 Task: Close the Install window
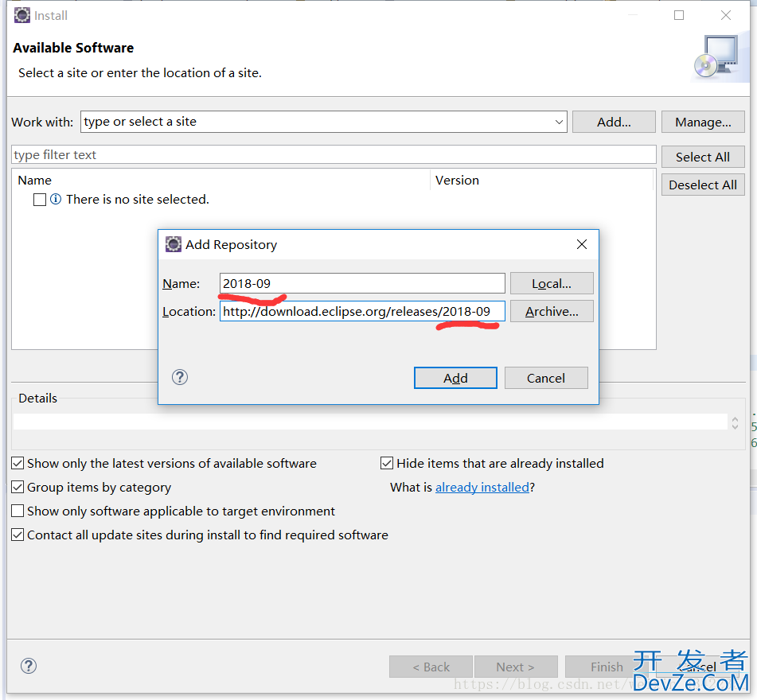(x=726, y=15)
